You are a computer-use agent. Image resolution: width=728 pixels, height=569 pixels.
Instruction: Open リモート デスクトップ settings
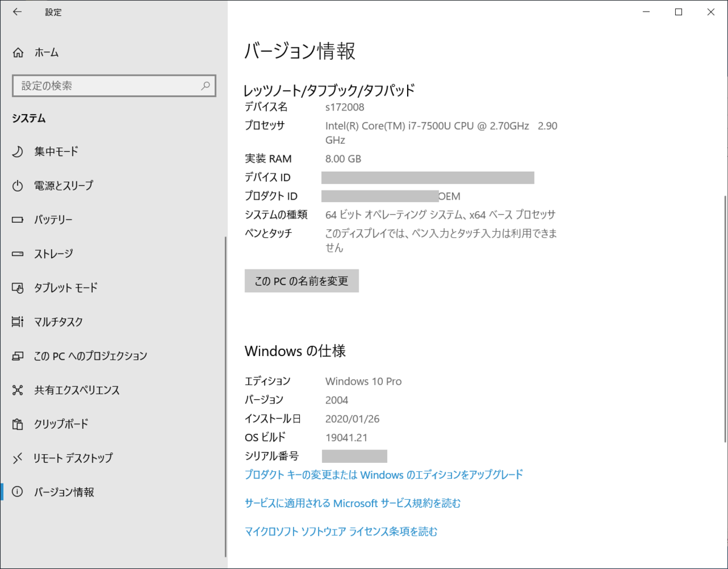pyautogui.click(x=113, y=458)
